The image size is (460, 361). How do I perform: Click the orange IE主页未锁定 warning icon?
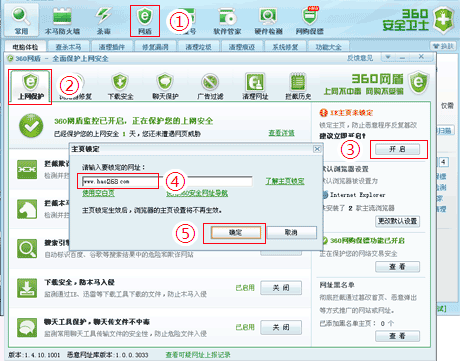click(323, 113)
